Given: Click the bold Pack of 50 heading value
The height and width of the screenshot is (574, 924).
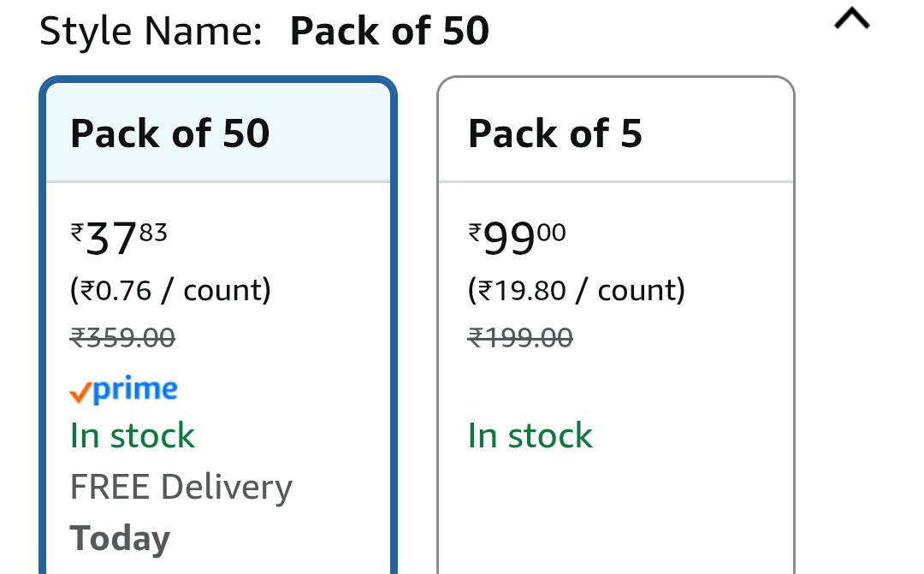Looking at the screenshot, I should click(x=389, y=32).
